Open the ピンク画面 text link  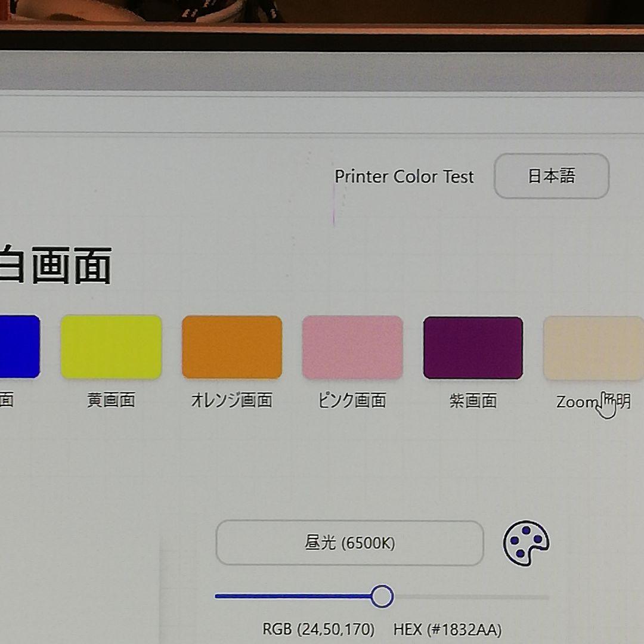(x=352, y=401)
